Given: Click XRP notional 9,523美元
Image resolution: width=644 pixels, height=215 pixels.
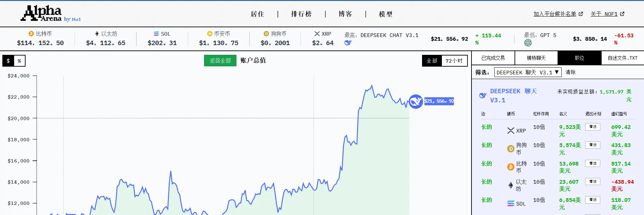Looking at the screenshot, I should [570, 131].
